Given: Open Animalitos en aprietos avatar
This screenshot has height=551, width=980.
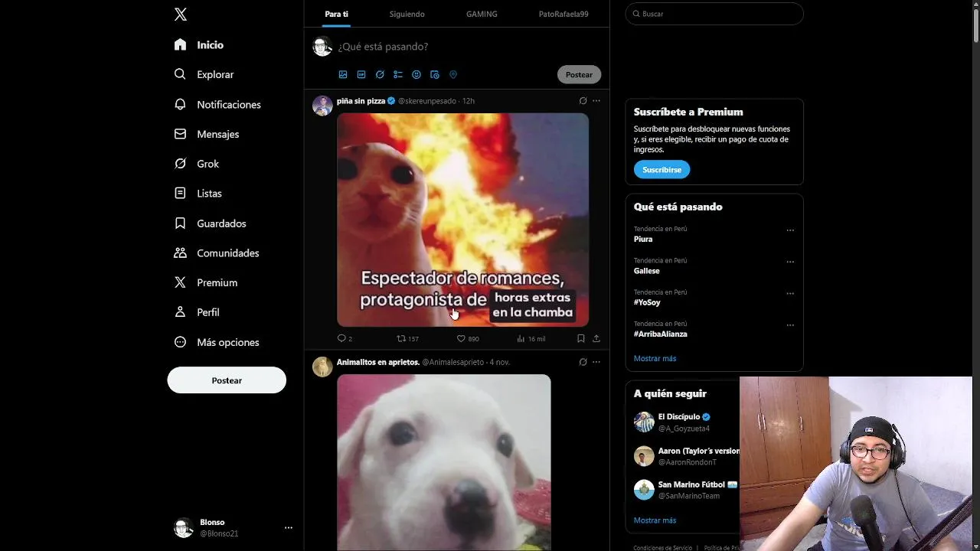Looking at the screenshot, I should point(322,367).
